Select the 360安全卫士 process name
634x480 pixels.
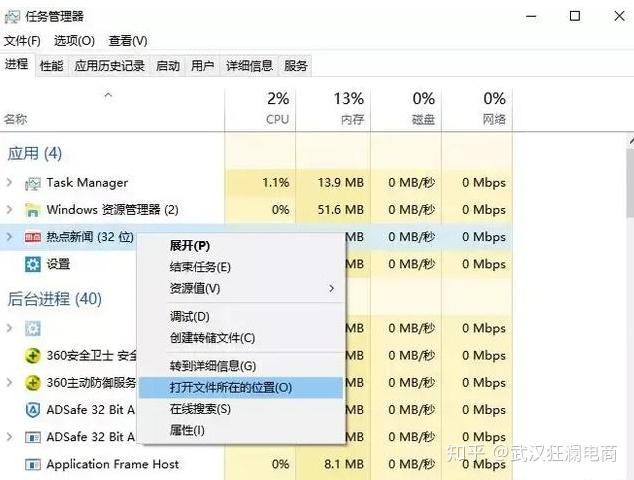pos(91,356)
